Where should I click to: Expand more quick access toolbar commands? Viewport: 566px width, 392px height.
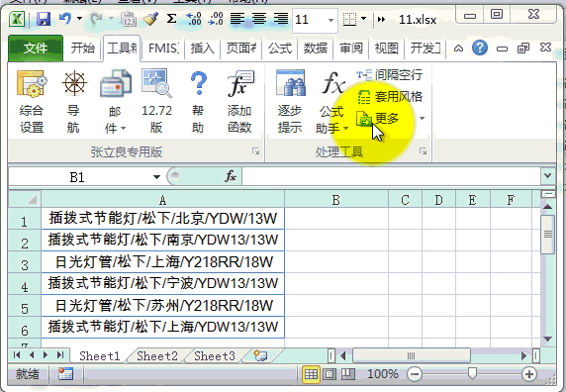tap(381, 19)
